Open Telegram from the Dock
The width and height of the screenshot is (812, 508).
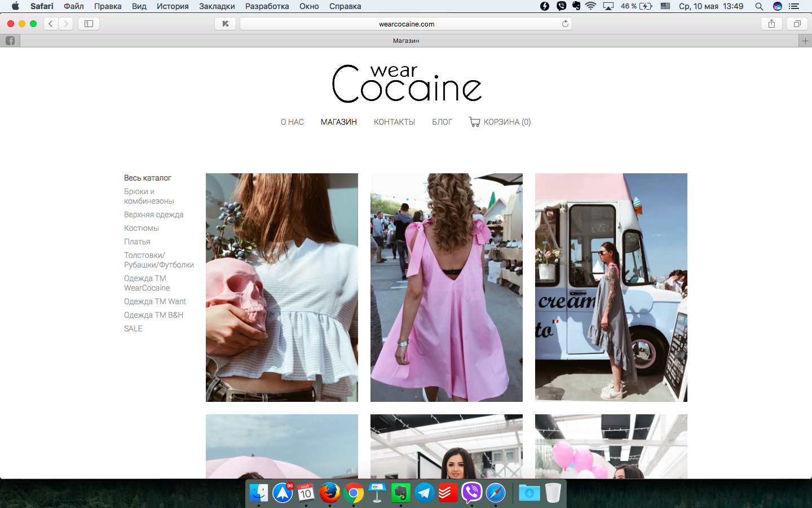(425, 493)
